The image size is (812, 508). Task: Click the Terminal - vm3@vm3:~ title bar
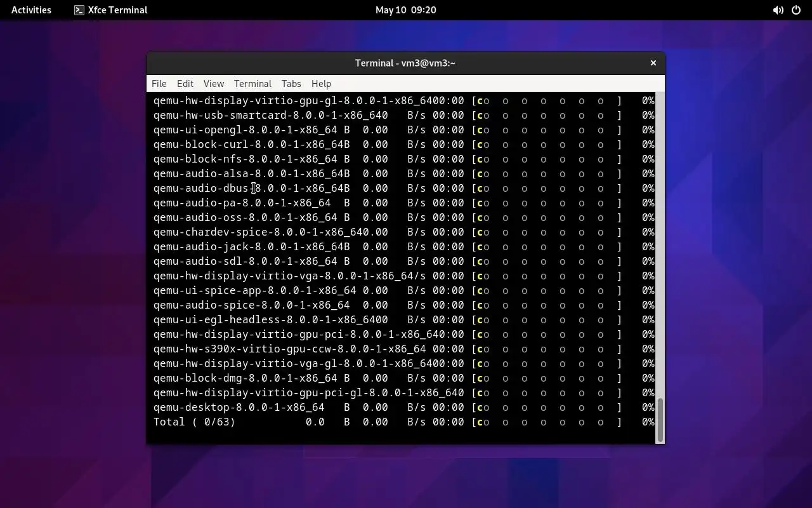(x=405, y=63)
